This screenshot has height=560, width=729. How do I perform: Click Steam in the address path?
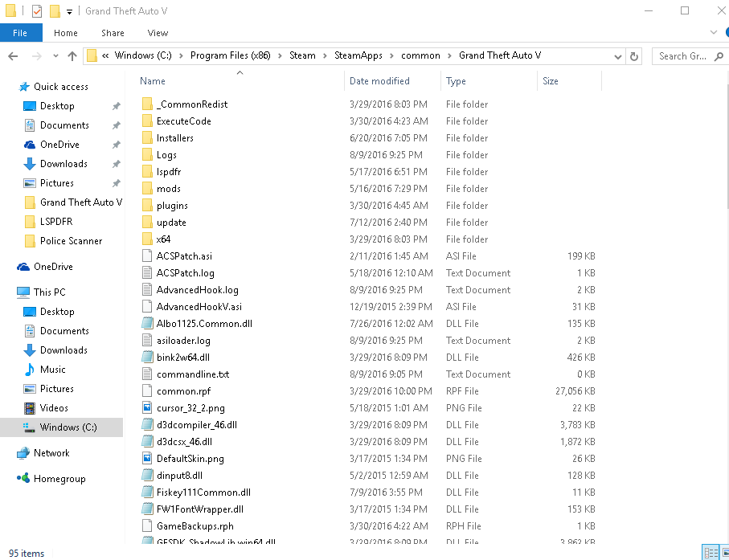(x=302, y=55)
